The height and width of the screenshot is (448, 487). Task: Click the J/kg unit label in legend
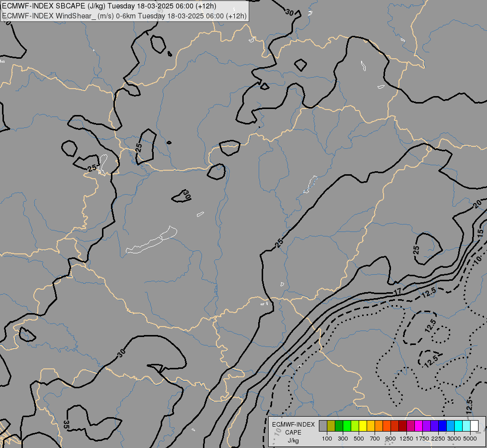coord(293,441)
